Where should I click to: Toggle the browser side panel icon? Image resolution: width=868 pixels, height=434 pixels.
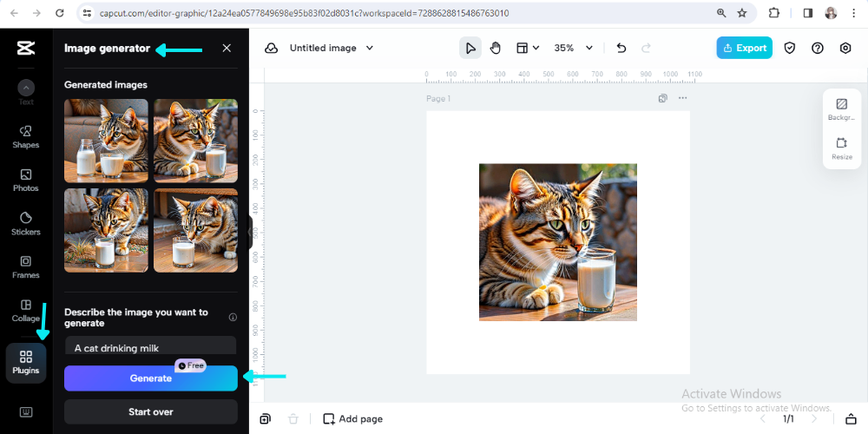(x=808, y=13)
